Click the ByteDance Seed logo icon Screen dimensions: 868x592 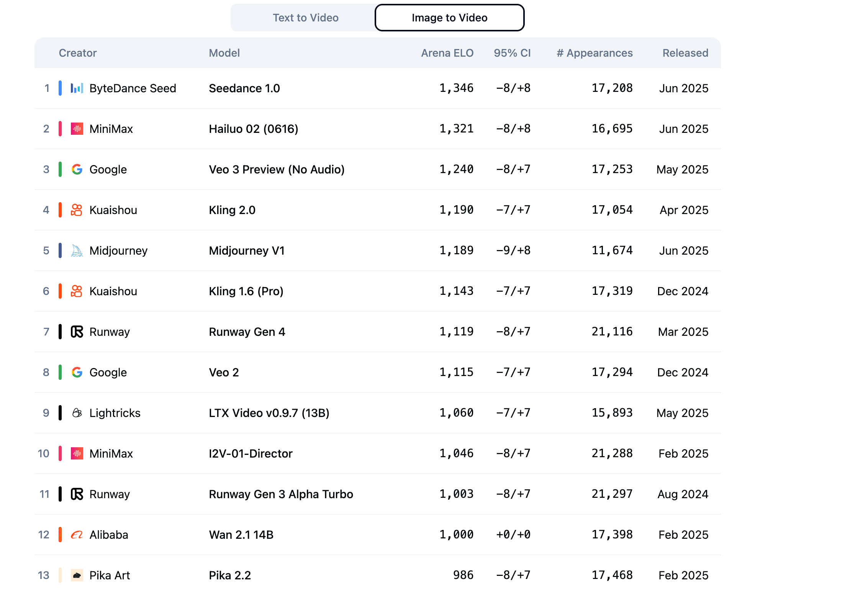click(77, 88)
